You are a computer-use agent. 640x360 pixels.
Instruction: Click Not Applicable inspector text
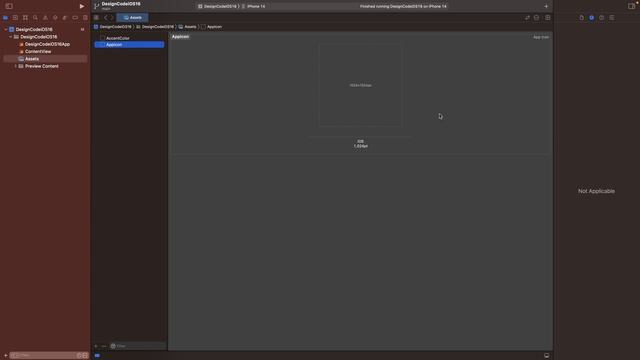point(596,191)
